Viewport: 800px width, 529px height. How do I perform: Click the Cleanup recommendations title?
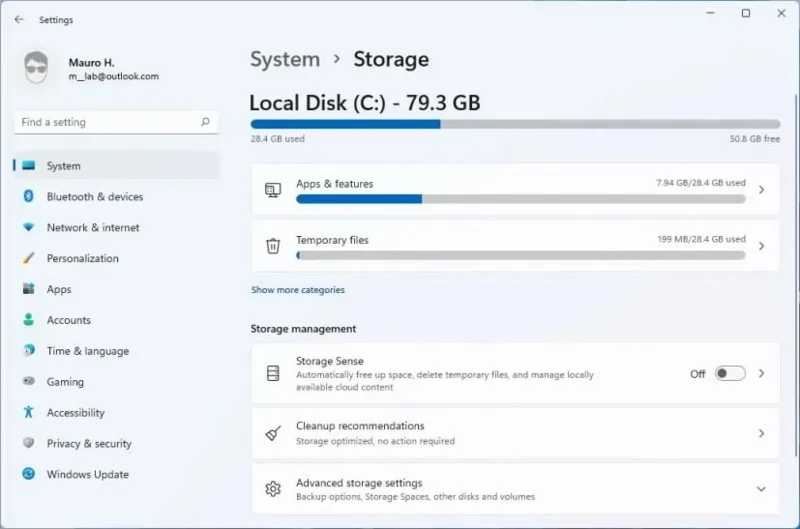coord(360,425)
